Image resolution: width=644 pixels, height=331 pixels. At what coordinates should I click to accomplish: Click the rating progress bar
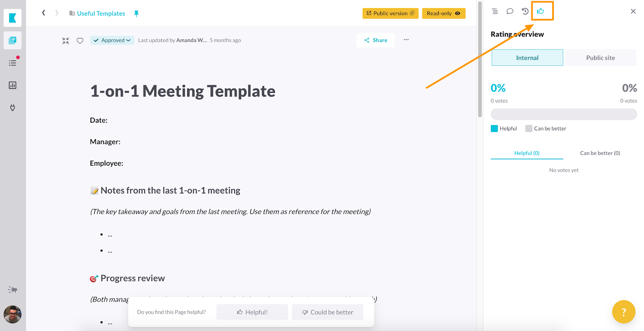pyautogui.click(x=563, y=114)
